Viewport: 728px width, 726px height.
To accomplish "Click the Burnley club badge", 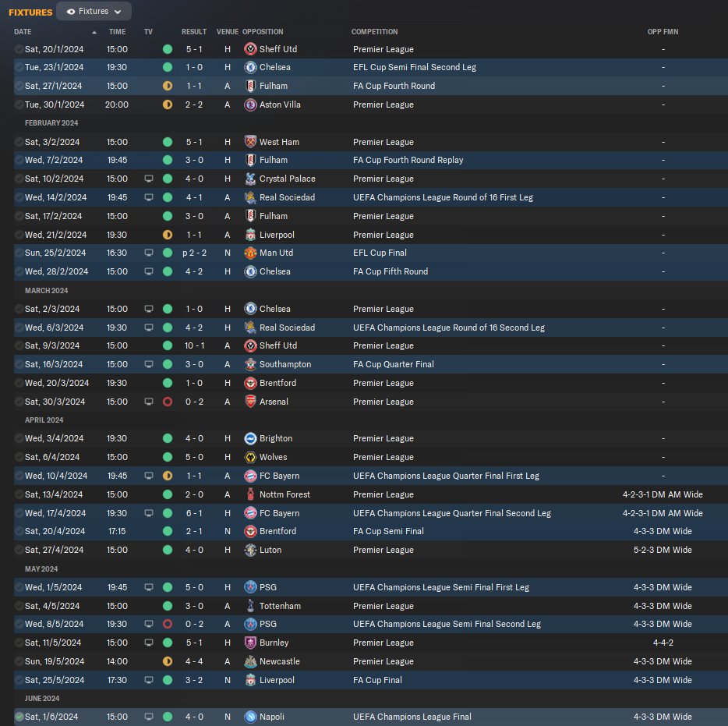I will pyautogui.click(x=250, y=643).
